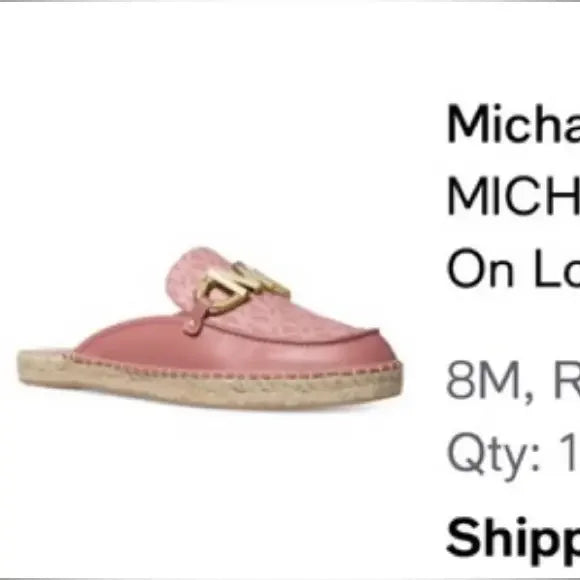This screenshot has height=580, width=580.
Task: Click the letter "R" after the size comma
Action: coord(566,380)
